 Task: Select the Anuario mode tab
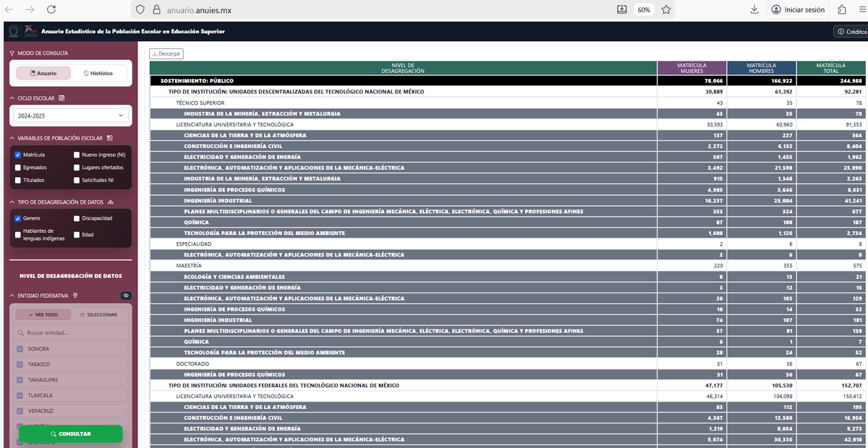(43, 73)
